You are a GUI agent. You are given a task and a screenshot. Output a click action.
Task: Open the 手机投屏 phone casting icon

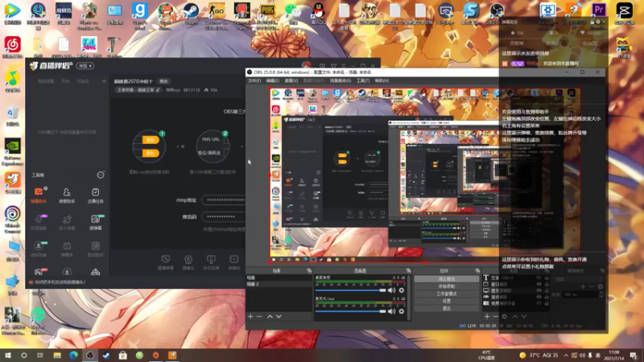tap(211, 262)
